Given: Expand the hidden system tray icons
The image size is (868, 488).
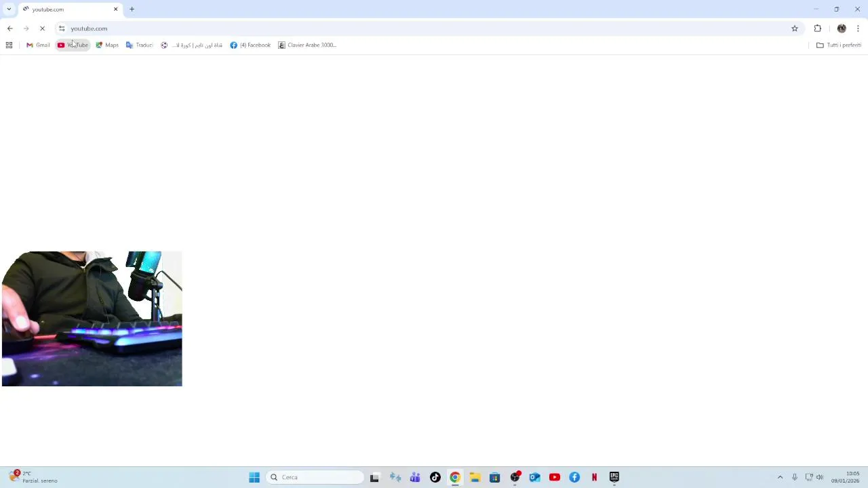Looking at the screenshot, I should (x=780, y=477).
